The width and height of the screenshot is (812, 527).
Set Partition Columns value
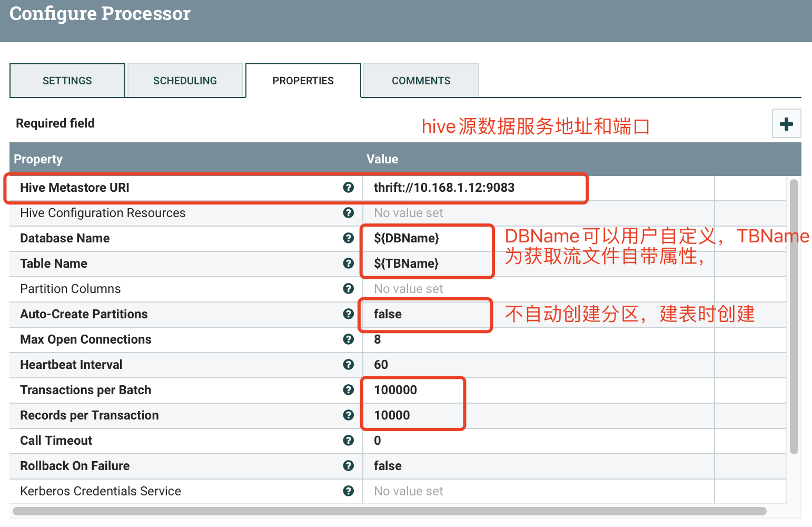538,289
